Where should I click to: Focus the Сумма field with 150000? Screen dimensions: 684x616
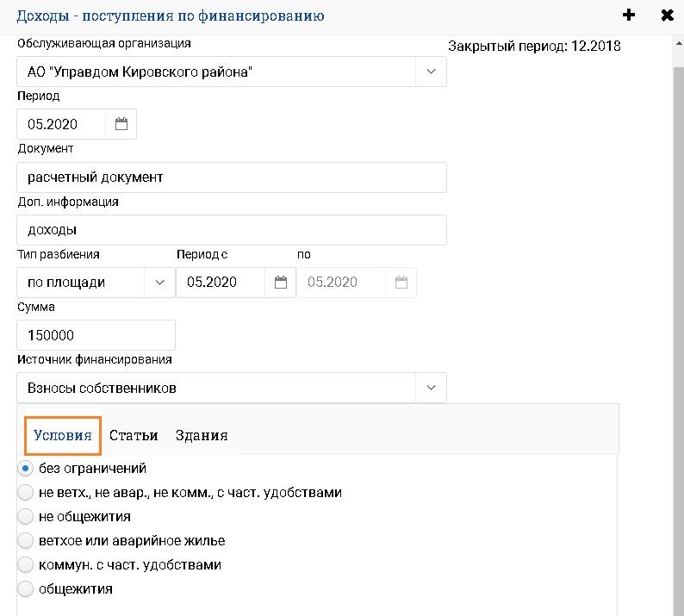click(95, 335)
